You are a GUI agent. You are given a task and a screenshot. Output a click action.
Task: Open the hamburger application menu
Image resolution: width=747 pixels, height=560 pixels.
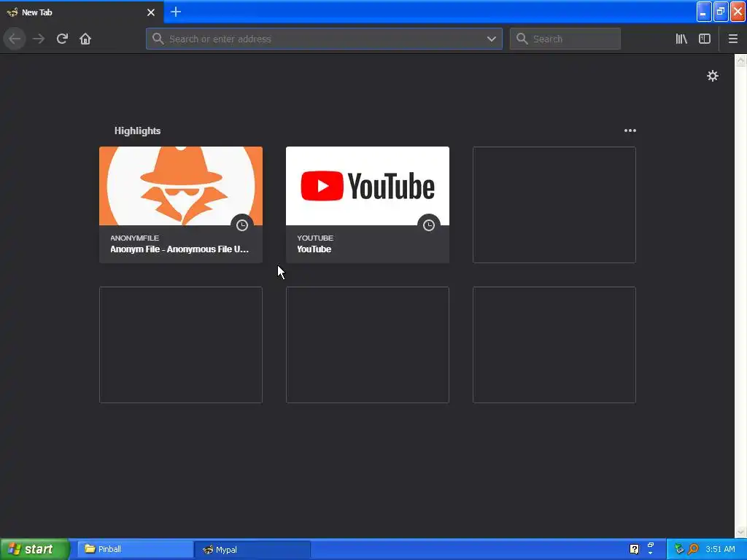[x=733, y=39]
